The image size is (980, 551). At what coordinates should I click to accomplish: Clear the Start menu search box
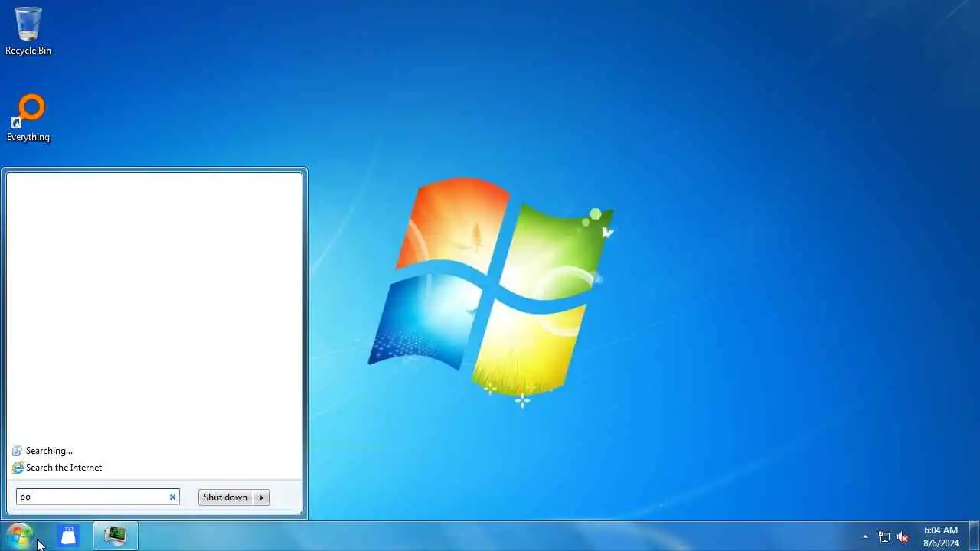[172, 497]
